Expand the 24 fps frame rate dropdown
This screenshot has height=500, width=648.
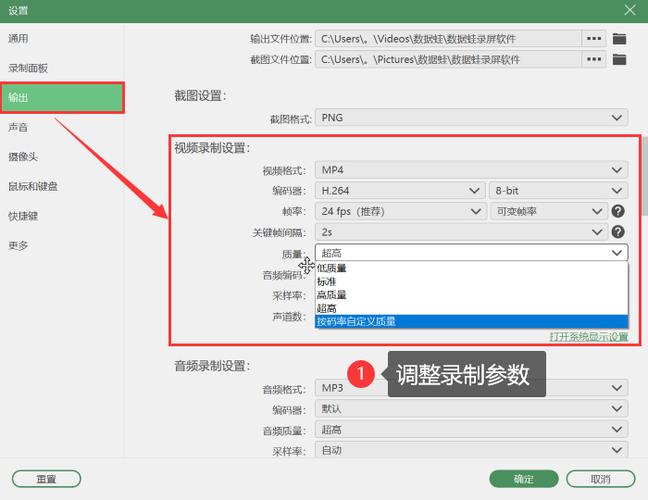[400, 211]
